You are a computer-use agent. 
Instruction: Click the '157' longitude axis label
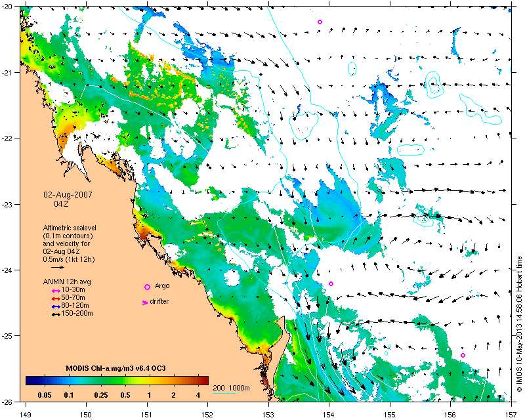pyautogui.click(x=512, y=415)
